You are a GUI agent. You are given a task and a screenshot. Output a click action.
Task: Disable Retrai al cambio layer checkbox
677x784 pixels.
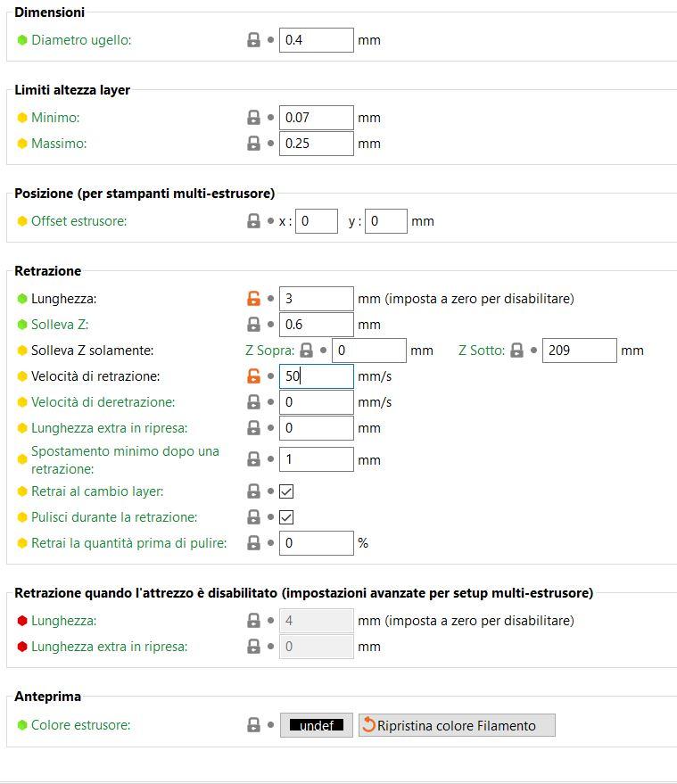(x=286, y=491)
